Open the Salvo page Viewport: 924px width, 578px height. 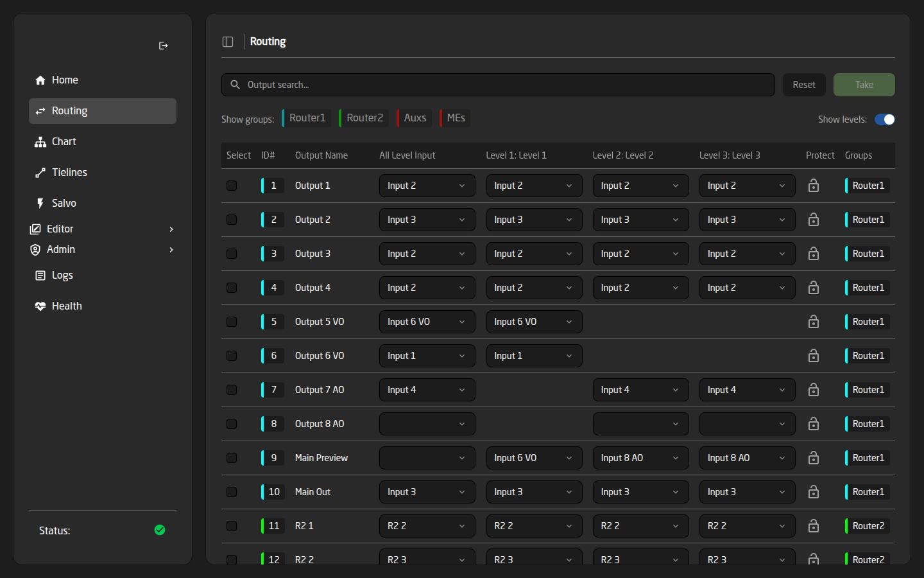(x=103, y=204)
